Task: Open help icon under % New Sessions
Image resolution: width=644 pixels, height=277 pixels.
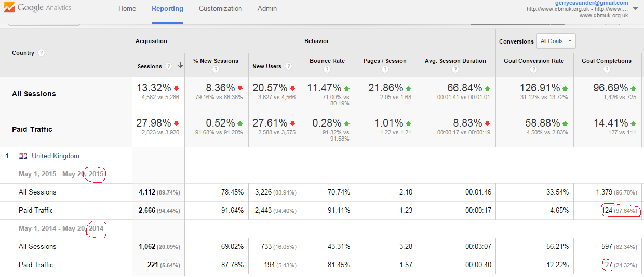Action: click(216, 70)
